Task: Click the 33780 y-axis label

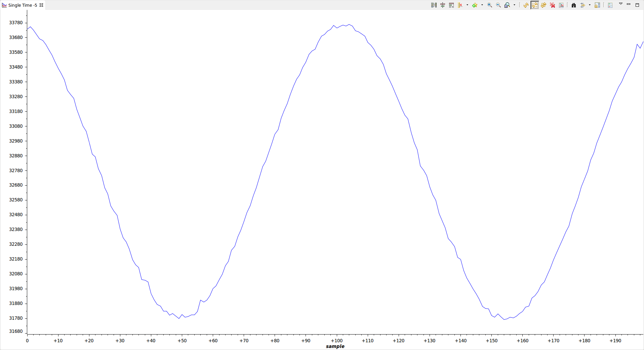Action: [16, 23]
